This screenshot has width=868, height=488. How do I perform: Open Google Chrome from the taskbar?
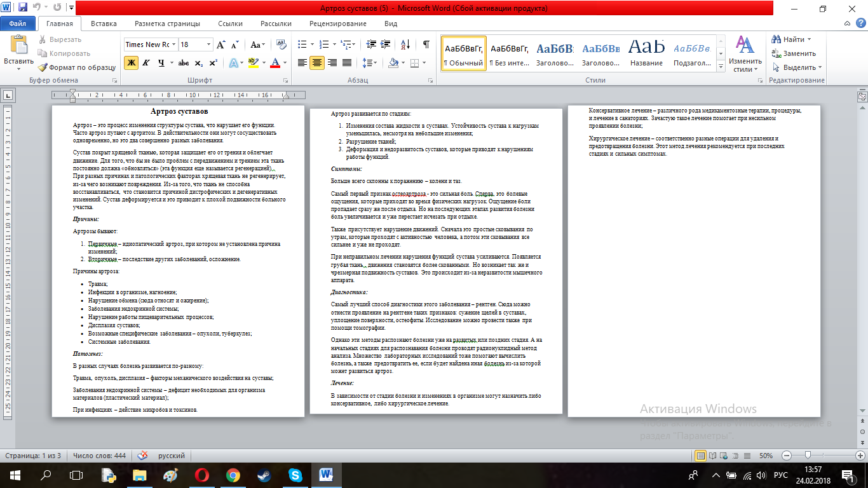(233, 475)
